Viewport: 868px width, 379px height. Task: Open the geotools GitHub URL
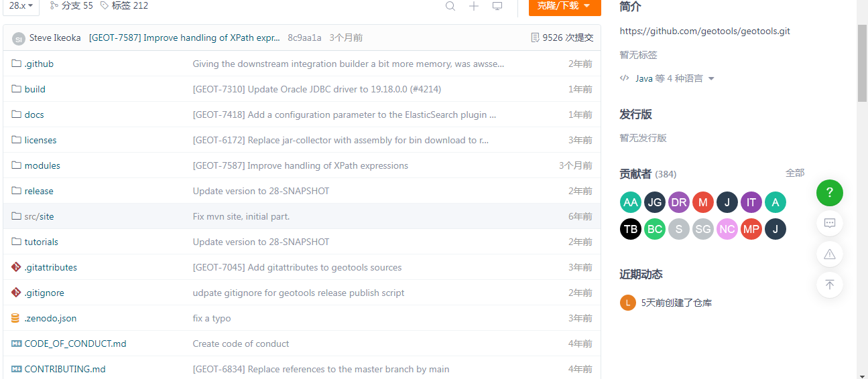(704, 31)
